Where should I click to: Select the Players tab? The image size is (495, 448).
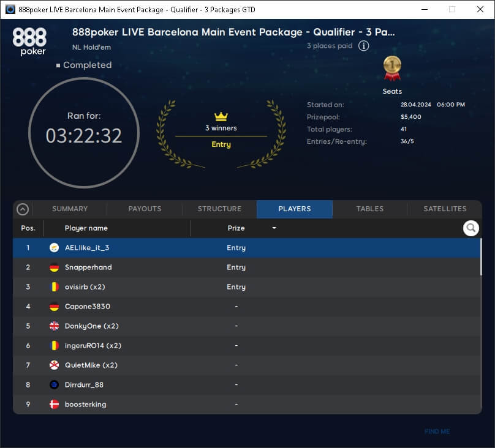coord(295,209)
